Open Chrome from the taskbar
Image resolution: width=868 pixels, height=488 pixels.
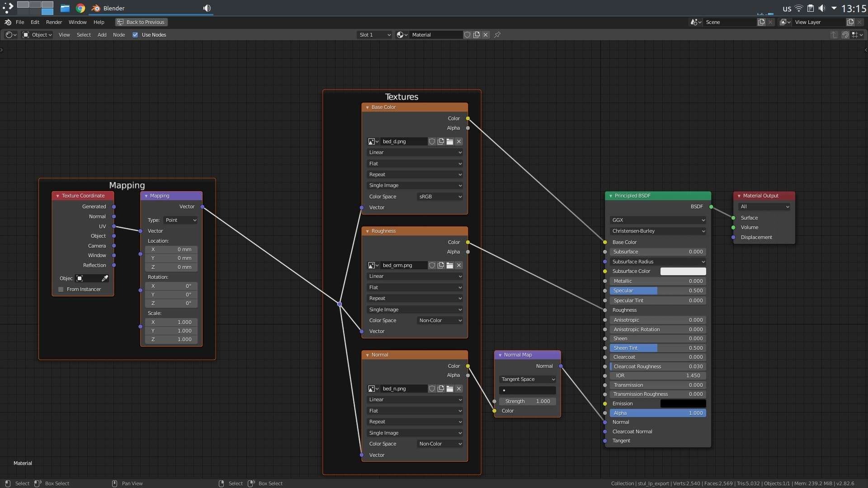point(80,8)
